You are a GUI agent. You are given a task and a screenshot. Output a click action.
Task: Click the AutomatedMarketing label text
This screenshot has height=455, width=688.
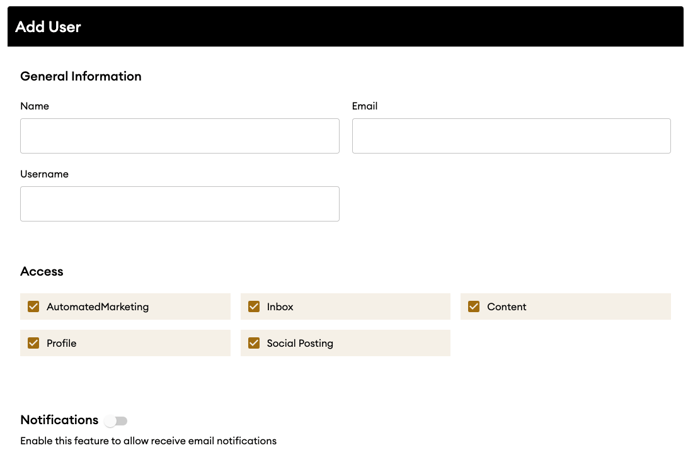[x=97, y=307]
